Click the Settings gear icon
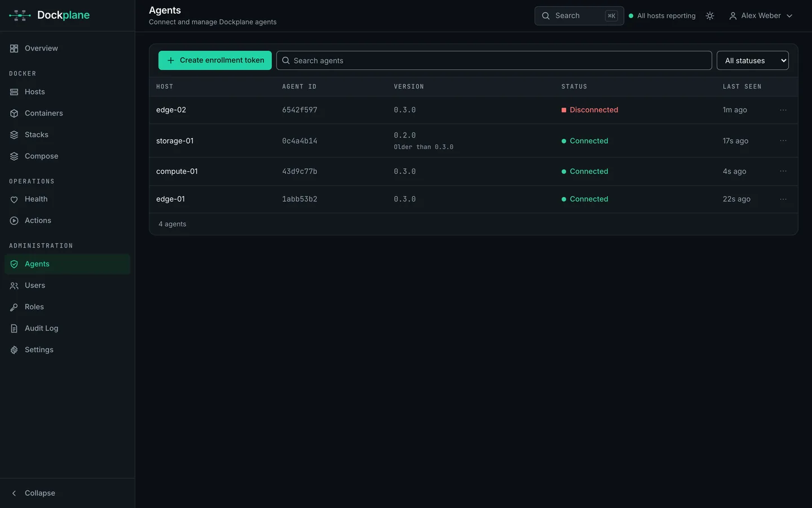Screen dimensions: 812x508 coord(14,350)
